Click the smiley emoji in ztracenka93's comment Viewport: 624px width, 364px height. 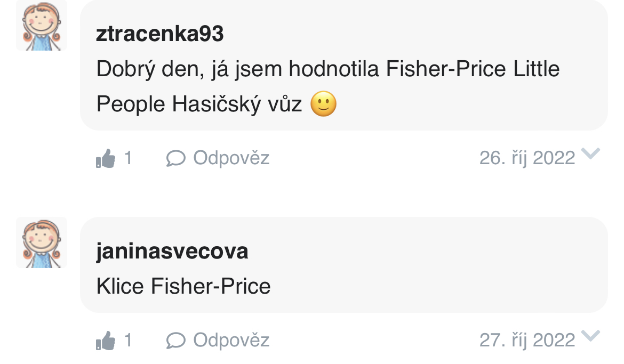323,104
